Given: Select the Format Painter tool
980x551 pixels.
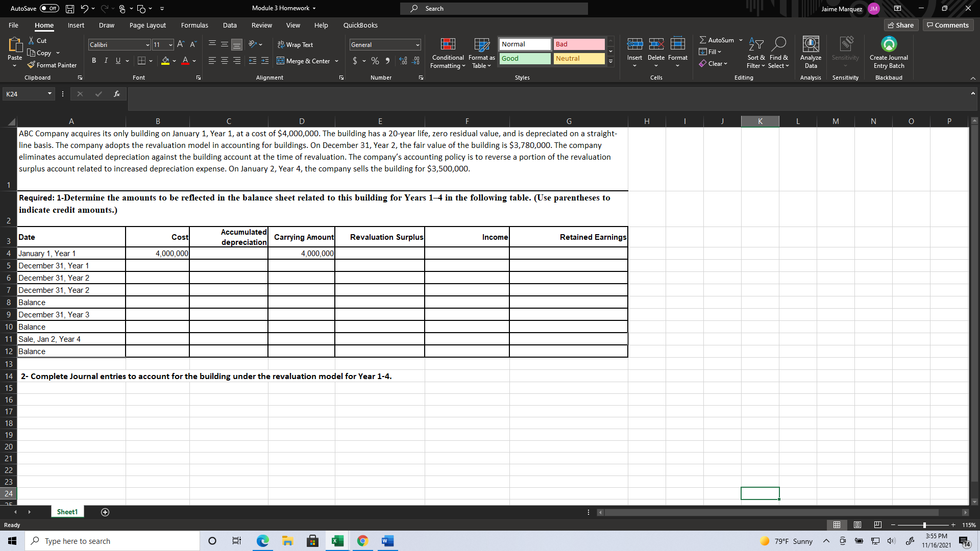Looking at the screenshot, I should coord(52,65).
